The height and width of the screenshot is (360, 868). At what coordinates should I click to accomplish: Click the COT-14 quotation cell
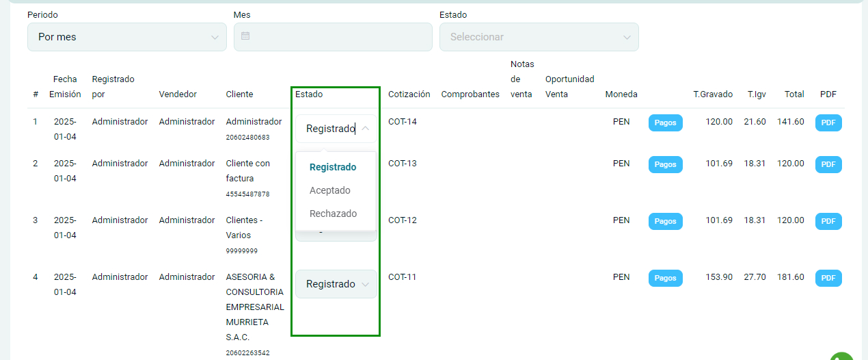pyautogui.click(x=403, y=122)
